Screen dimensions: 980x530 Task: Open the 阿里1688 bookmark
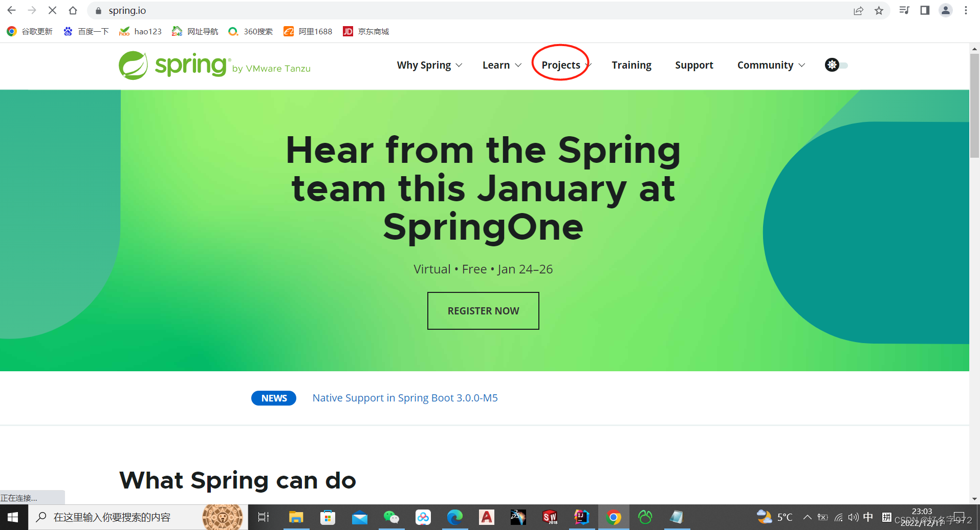pos(308,32)
